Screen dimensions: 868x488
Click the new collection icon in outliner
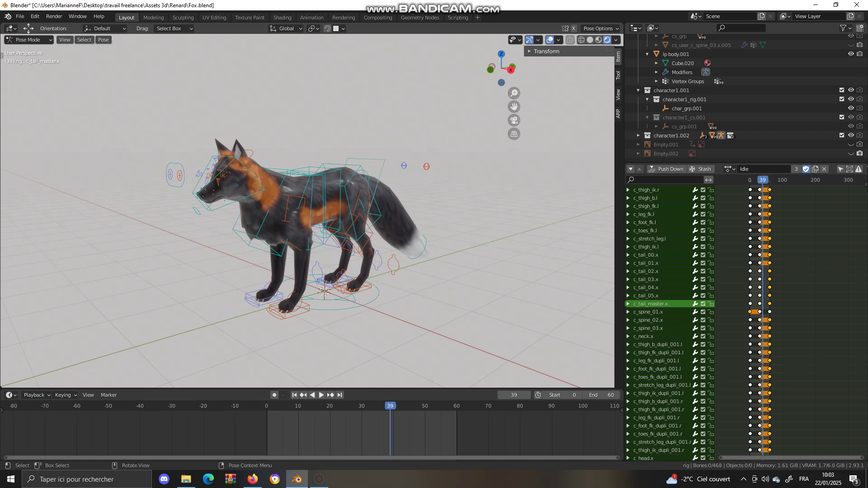click(x=860, y=28)
